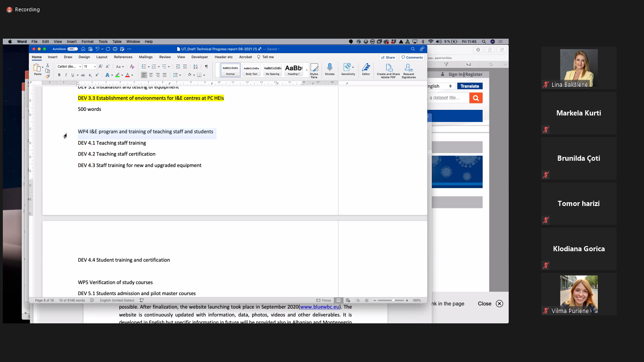Viewport: 644px width, 362px height.
Task: Apply superscript formatting
Action: click(97, 75)
